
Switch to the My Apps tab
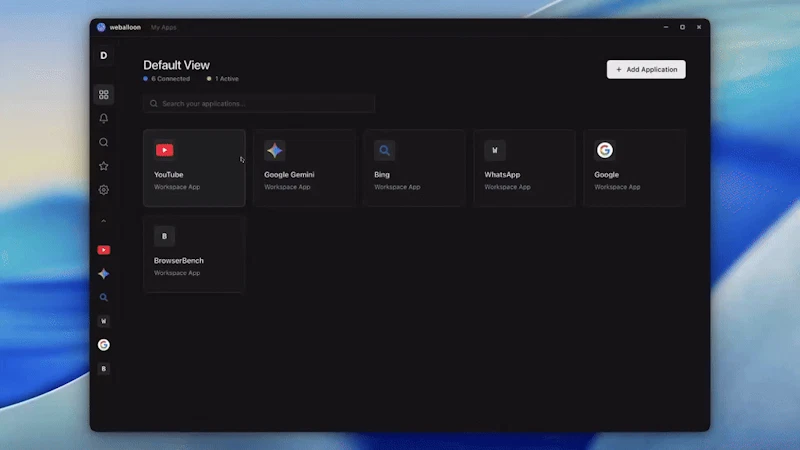click(x=163, y=27)
